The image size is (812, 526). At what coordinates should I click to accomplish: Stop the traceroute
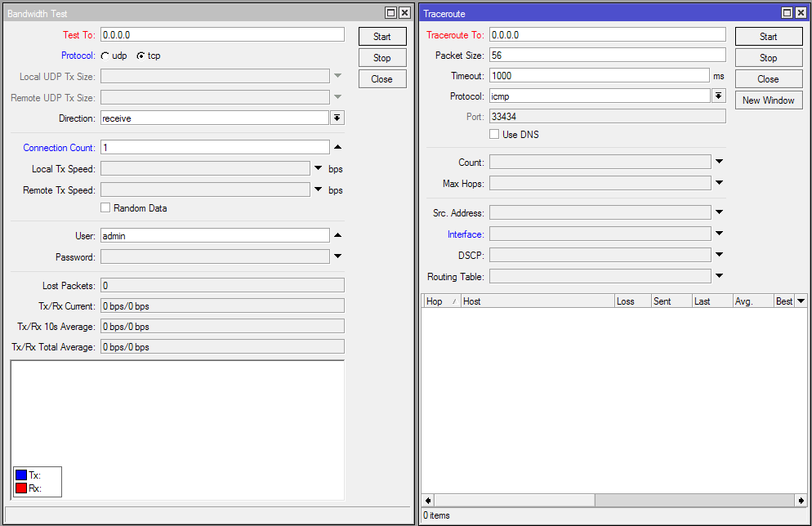(769, 57)
